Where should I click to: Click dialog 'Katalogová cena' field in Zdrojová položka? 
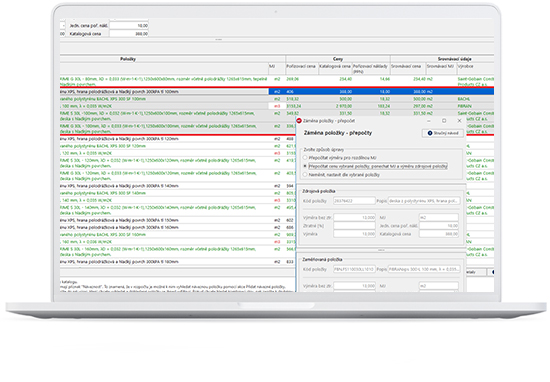pyautogui.click(x=439, y=234)
